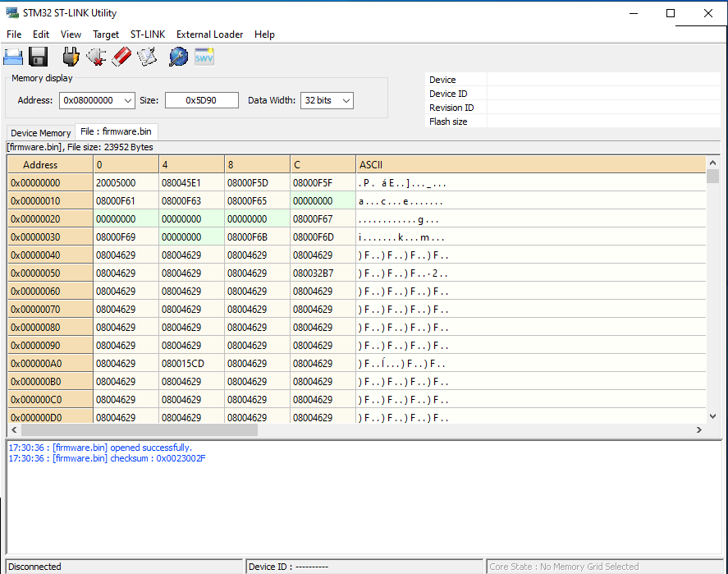Select cell value 08000F67
This screenshot has width=728, height=574.
(x=323, y=219)
